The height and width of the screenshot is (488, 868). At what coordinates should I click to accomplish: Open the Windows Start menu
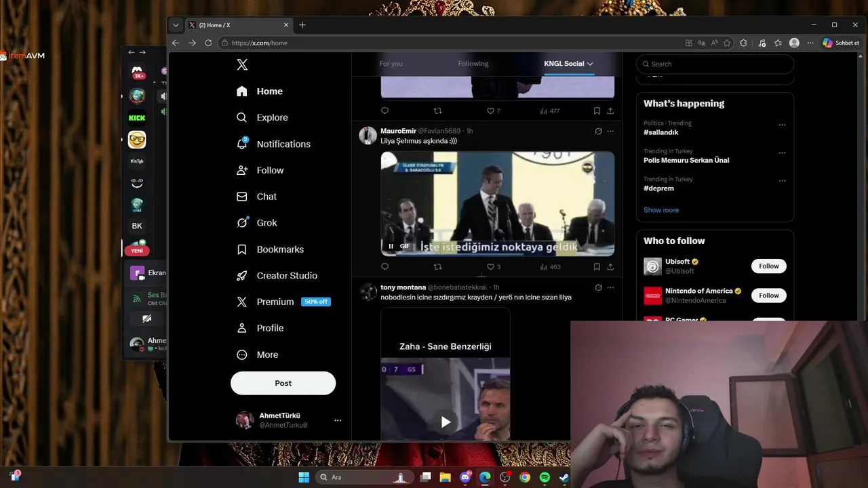pos(304,477)
